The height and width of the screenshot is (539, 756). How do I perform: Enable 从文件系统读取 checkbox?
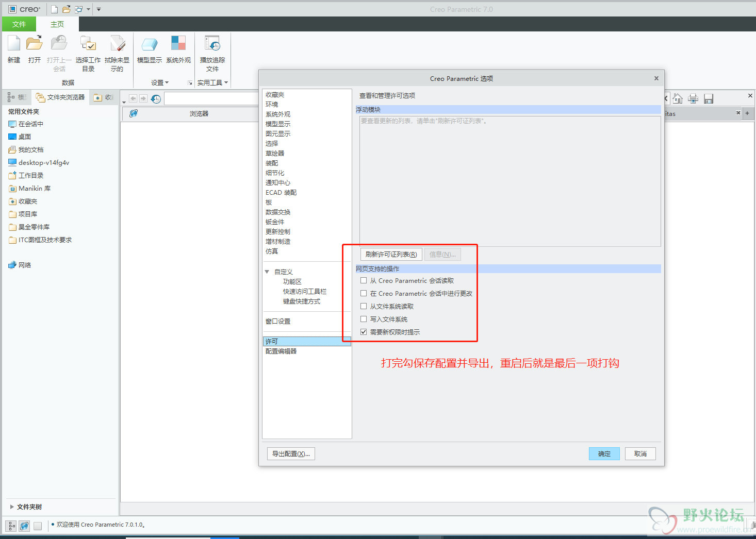click(x=364, y=306)
